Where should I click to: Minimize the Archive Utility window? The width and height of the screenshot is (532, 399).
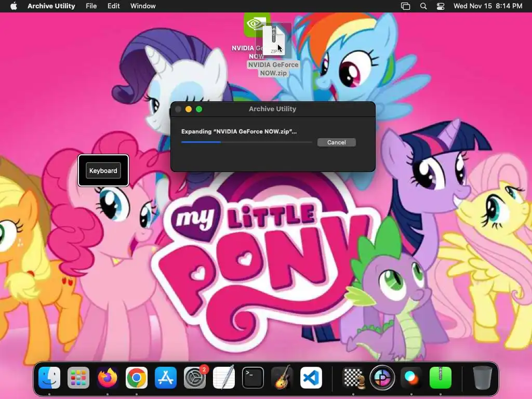188,109
